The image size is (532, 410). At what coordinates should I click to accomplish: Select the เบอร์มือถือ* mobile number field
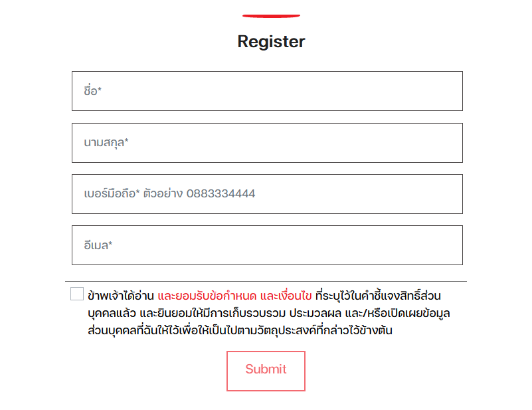(266, 194)
